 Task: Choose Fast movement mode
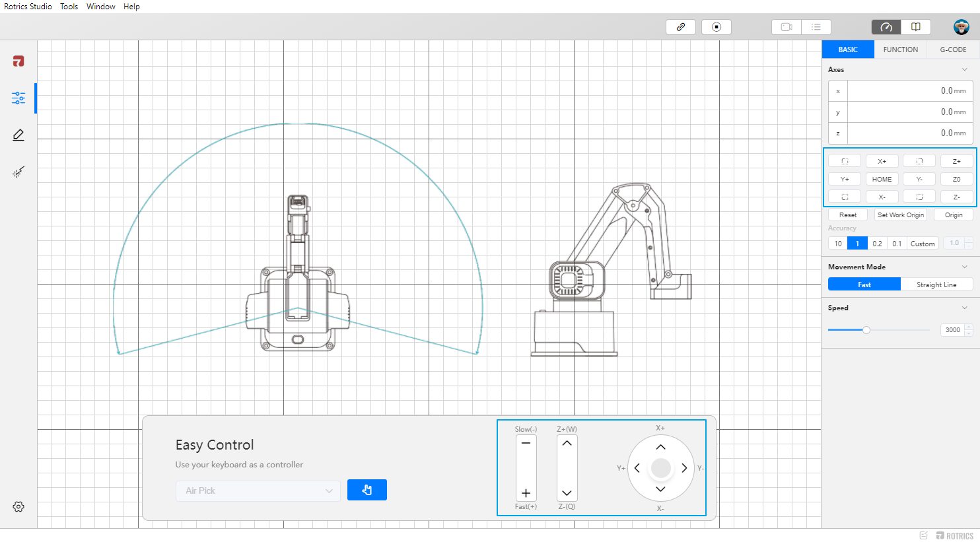(864, 285)
